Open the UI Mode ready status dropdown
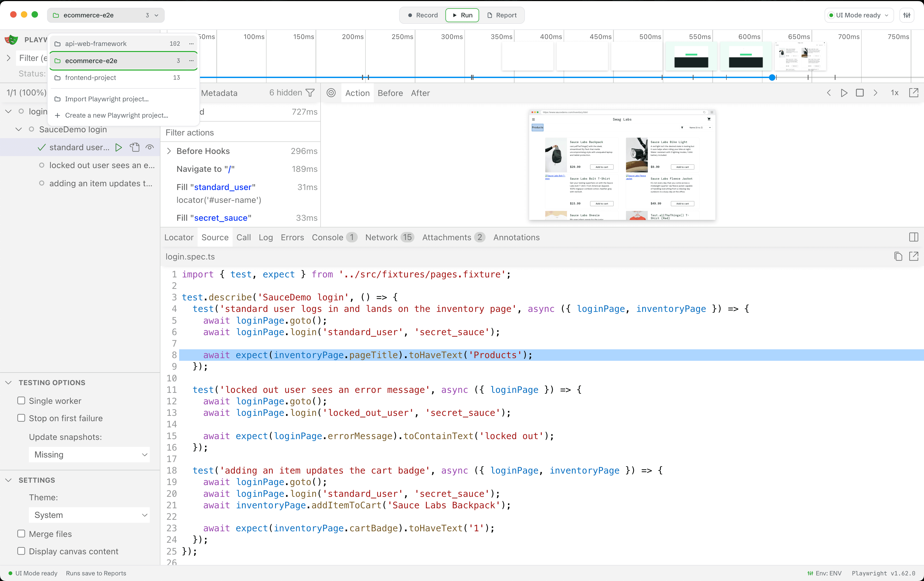924x581 pixels. click(x=859, y=15)
